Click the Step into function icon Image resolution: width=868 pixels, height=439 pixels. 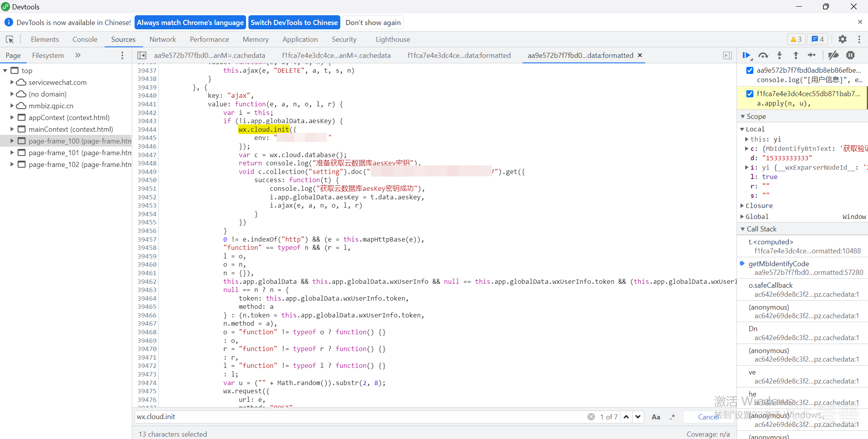coord(779,56)
